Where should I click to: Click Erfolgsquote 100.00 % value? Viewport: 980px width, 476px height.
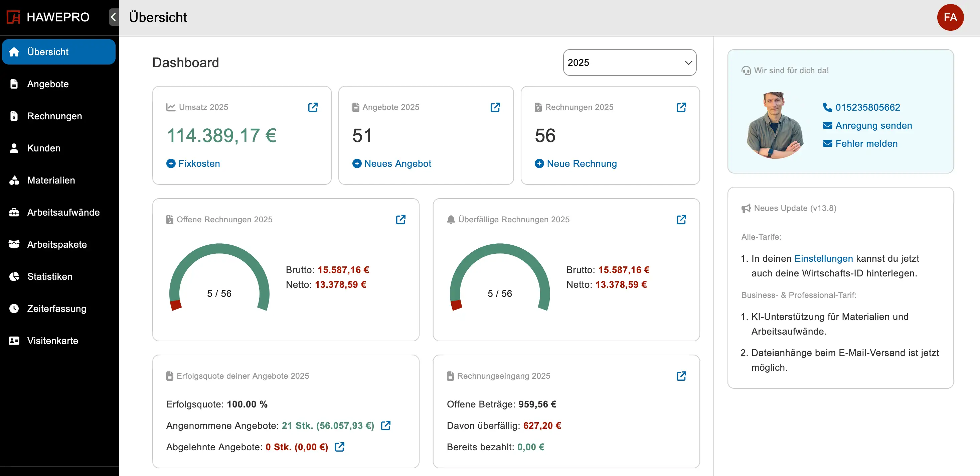point(247,404)
